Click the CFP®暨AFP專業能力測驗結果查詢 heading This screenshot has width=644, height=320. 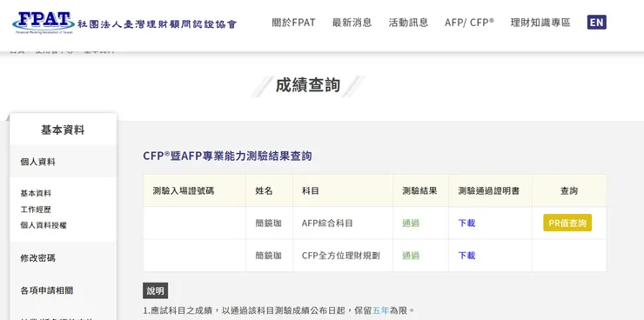[227, 156]
